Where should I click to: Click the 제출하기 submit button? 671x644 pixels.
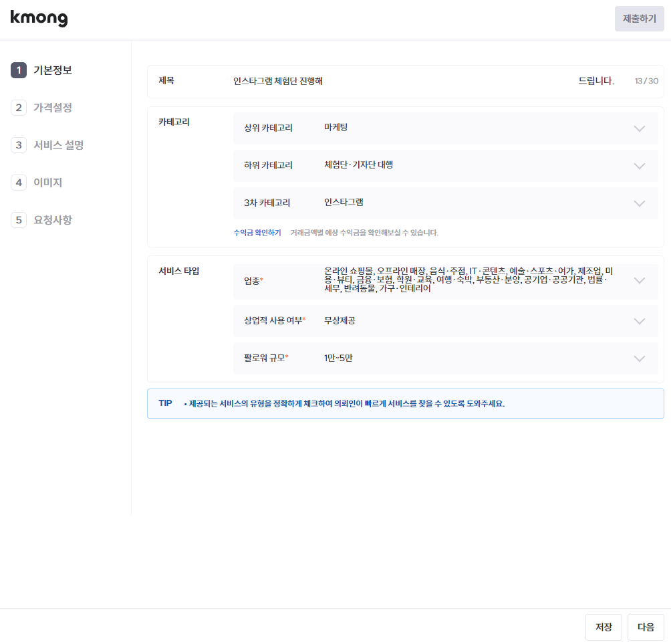click(x=639, y=19)
